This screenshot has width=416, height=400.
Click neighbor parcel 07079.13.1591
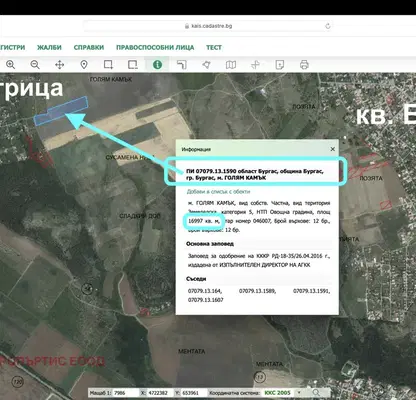coord(312,291)
